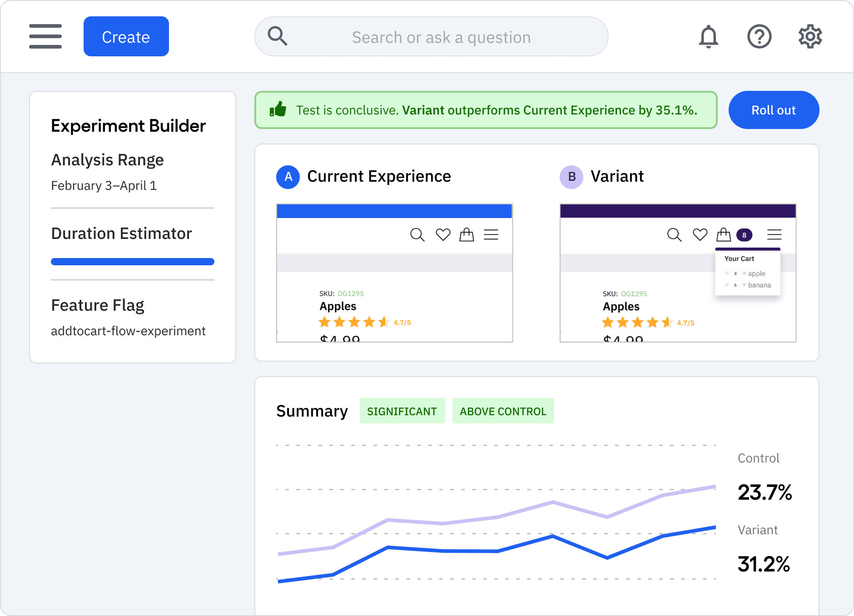The width and height of the screenshot is (854, 616).
Task: Click the ABOVE CONTROL summary tag
Action: 503,411
